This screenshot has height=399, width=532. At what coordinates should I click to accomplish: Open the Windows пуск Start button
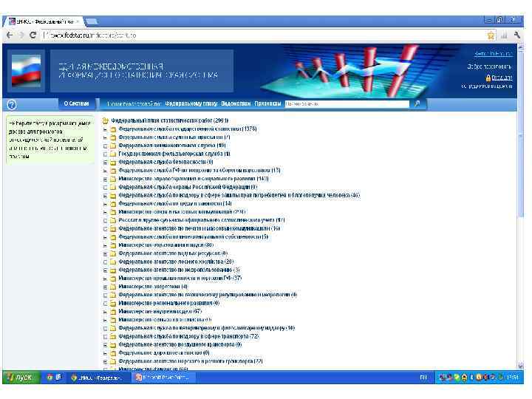coord(21,378)
